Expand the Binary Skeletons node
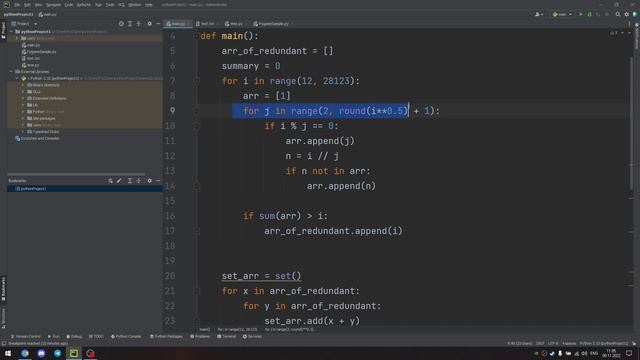This screenshot has height=360, width=640. pos(23,85)
